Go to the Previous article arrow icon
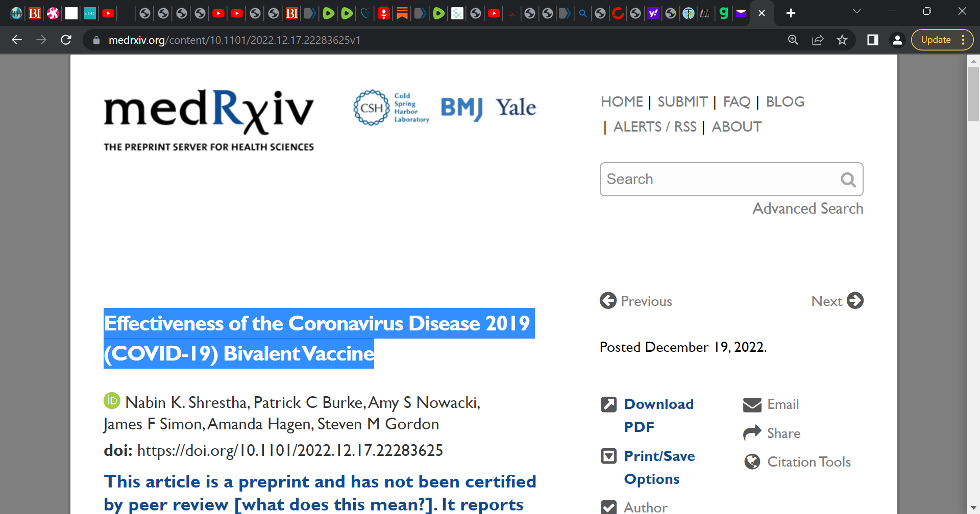Screen dimensions: 980x514 point(608,301)
